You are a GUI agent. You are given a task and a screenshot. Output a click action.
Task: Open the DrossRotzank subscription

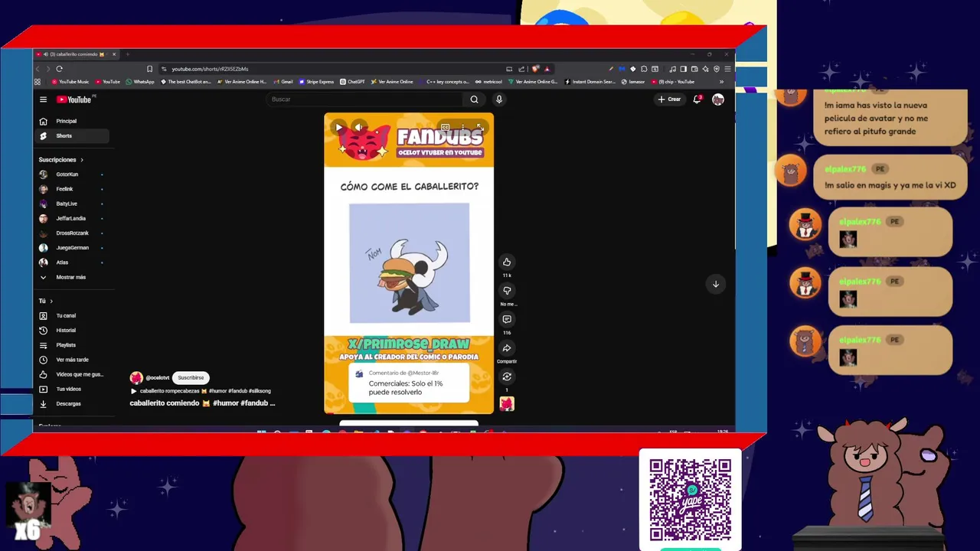72,233
